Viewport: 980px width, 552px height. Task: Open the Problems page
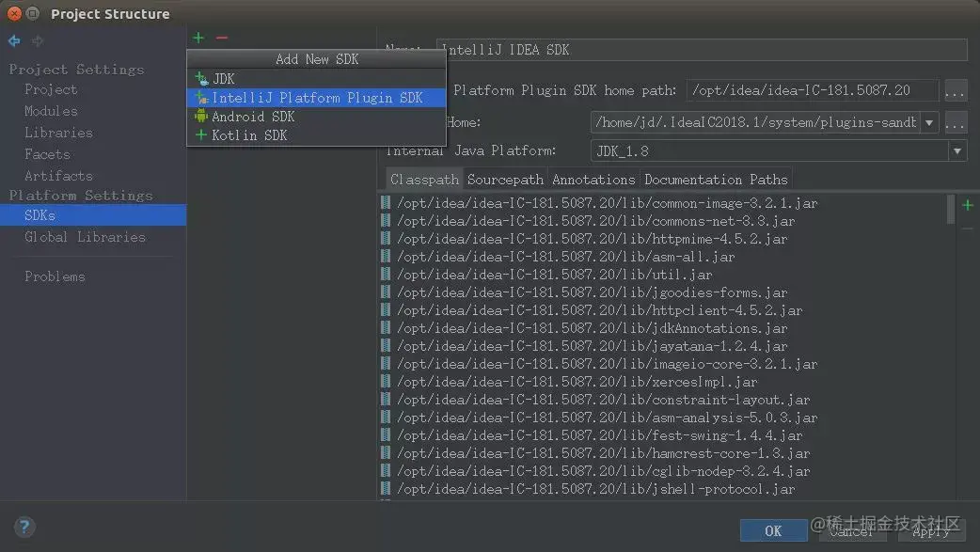point(55,276)
